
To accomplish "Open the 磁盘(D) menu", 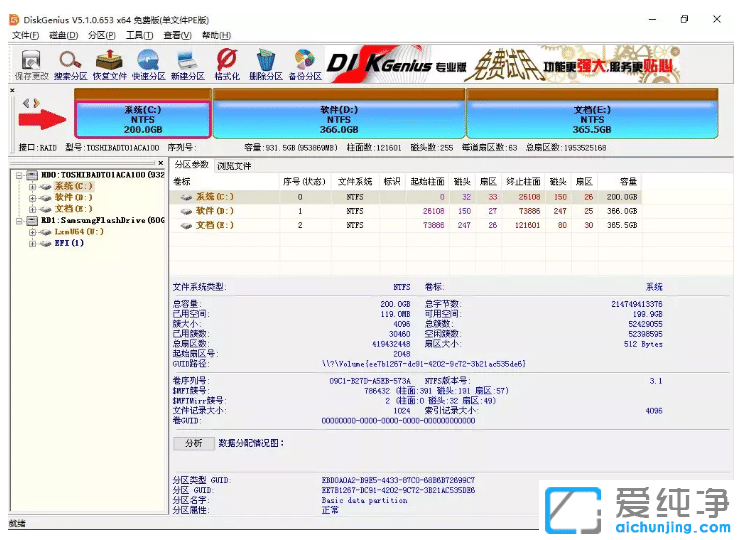I will tap(64, 35).
